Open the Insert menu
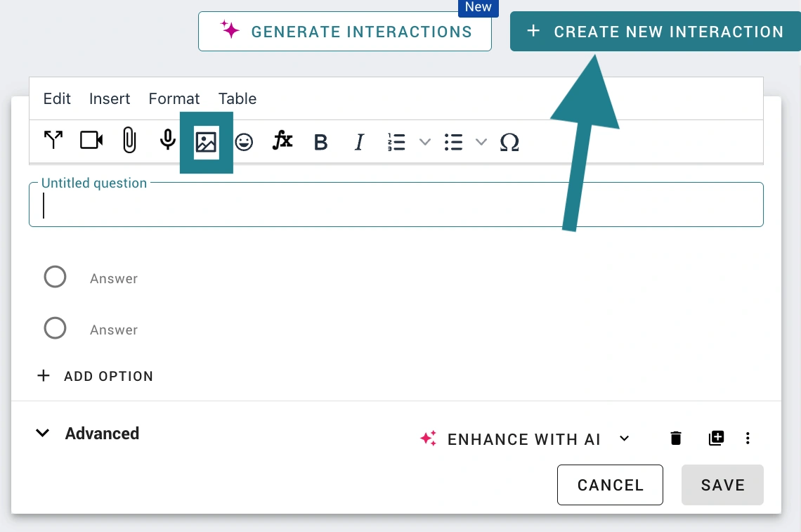Image resolution: width=801 pixels, height=532 pixels. pos(110,98)
